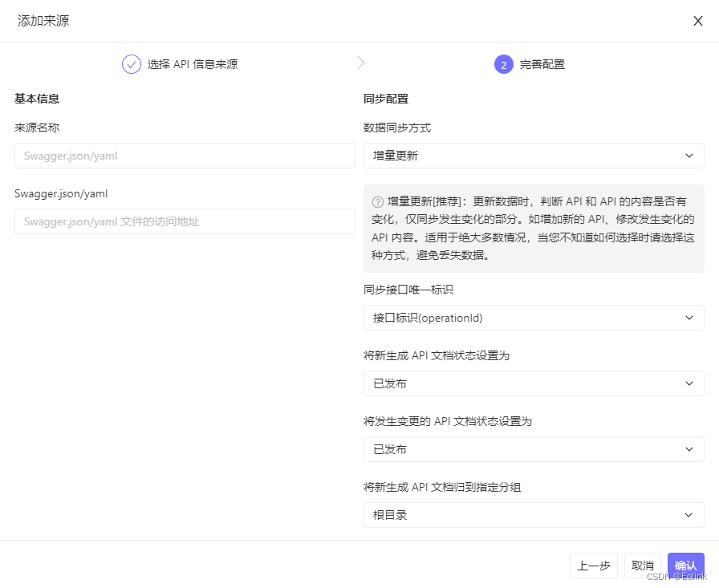Click the checkmark step icon for 选择 API 信息来源
The image size is (719, 588).
pyautogui.click(x=131, y=64)
